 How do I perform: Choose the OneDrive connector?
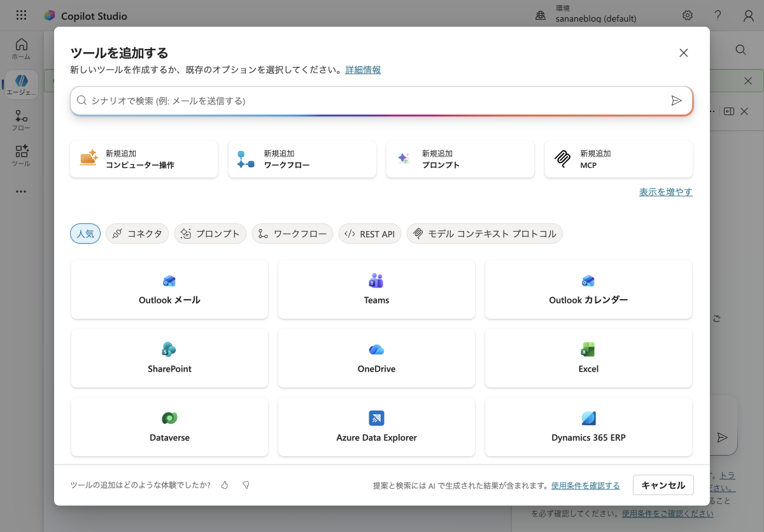coord(376,358)
